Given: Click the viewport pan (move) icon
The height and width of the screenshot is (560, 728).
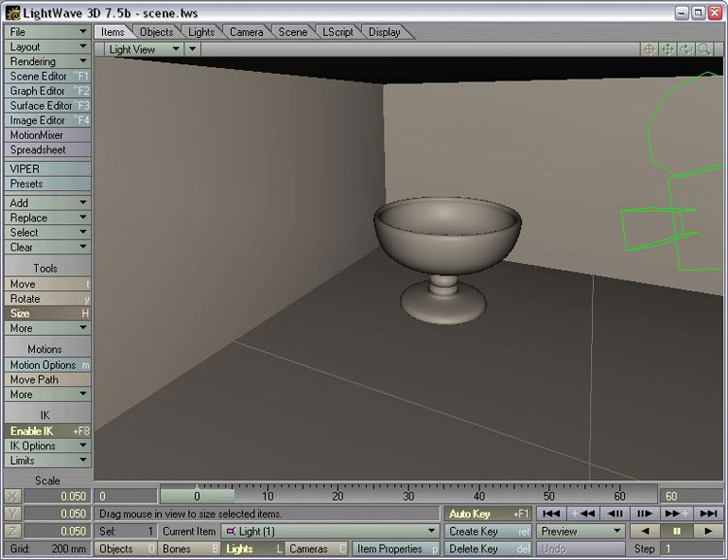Looking at the screenshot, I should [x=668, y=49].
